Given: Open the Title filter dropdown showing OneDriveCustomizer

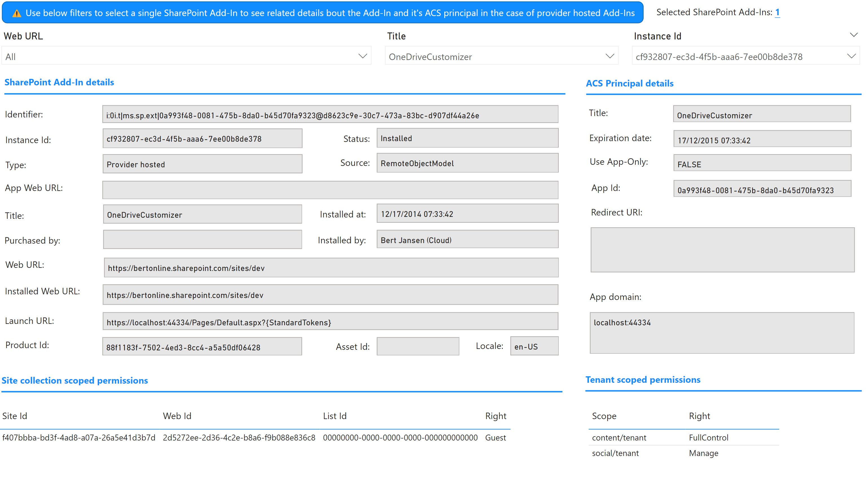Looking at the screenshot, I should [x=502, y=56].
